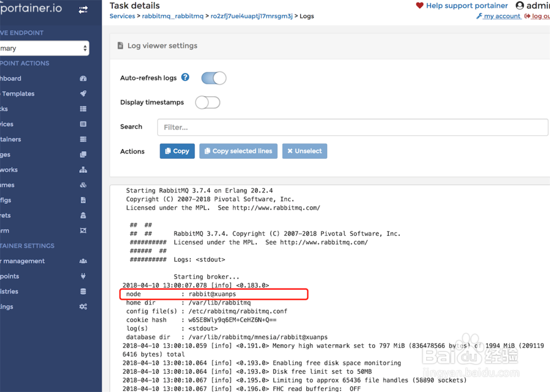Click the Log viewer settings document icon
The image size is (550, 392).
pyautogui.click(x=120, y=46)
